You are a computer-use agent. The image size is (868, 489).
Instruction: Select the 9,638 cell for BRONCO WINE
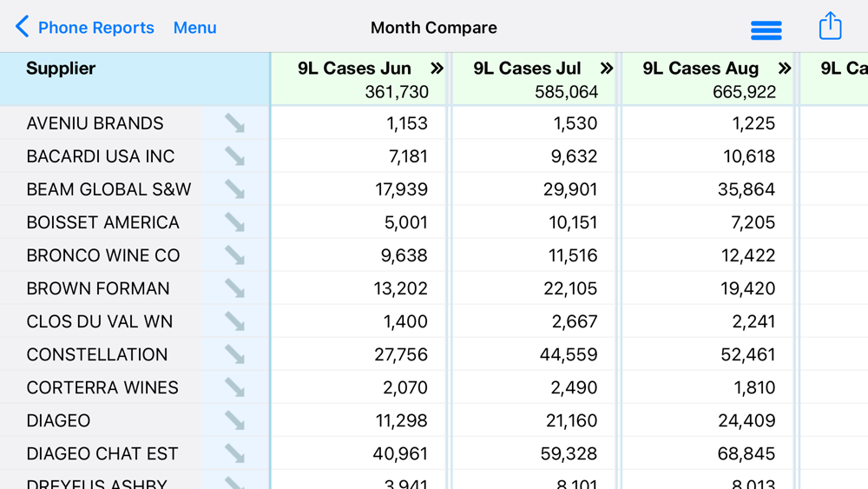click(404, 255)
